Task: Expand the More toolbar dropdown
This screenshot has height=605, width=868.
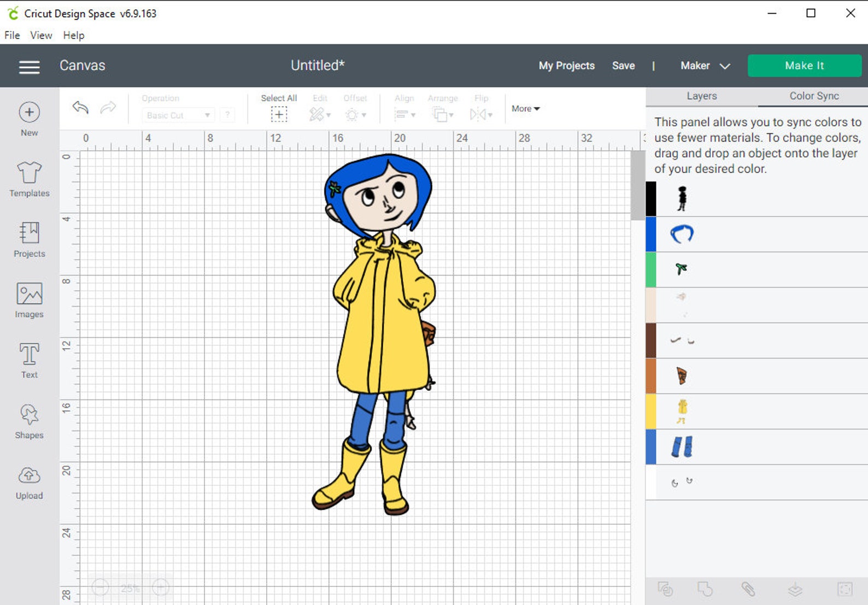Action: tap(525, 109)
